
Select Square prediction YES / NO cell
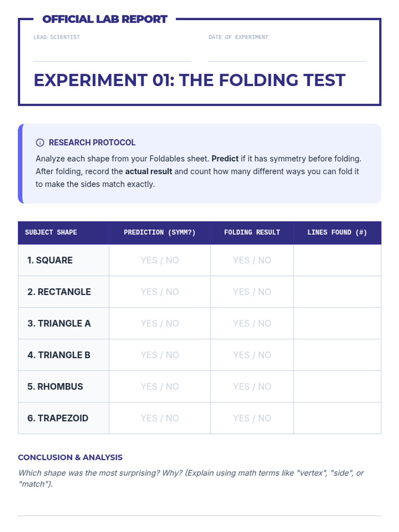pos(160,260)
